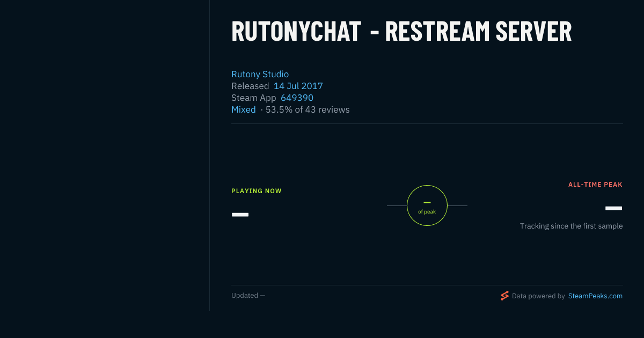Select the 14 Jul 2017 release date
This screenshot has height=338, width=644.
point(298,86)
